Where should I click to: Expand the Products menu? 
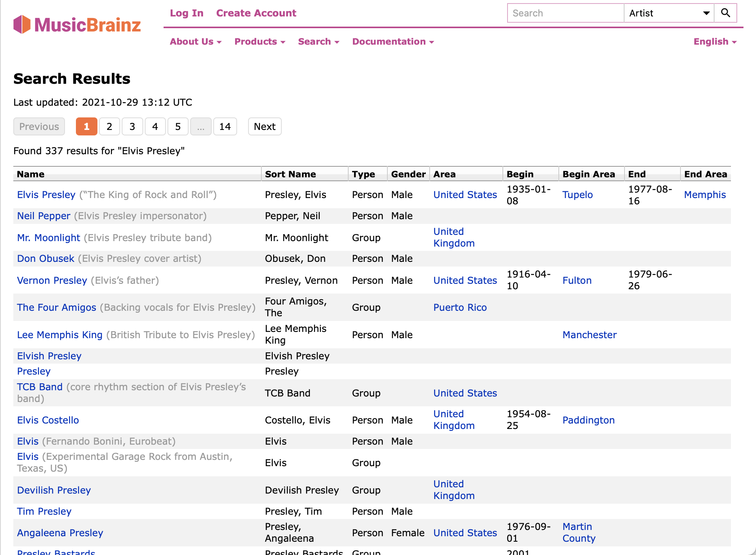259,41
